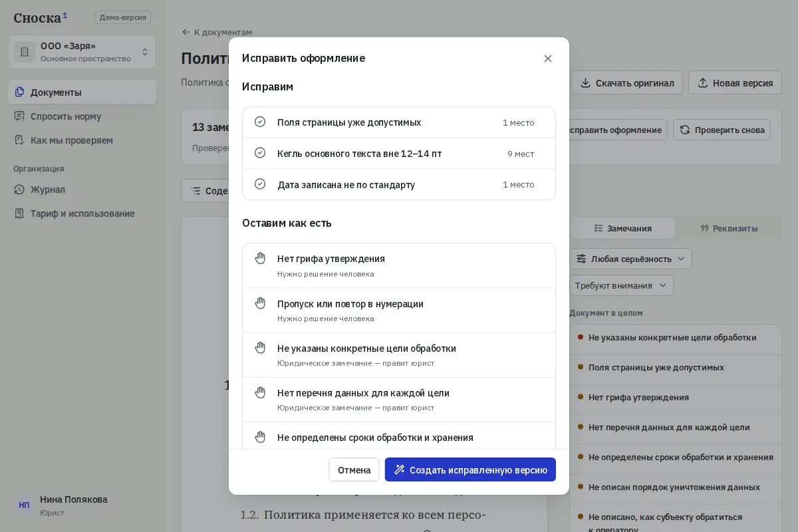
Task: Open Журнал in sidebar
Action: click(x=82, y=190)
